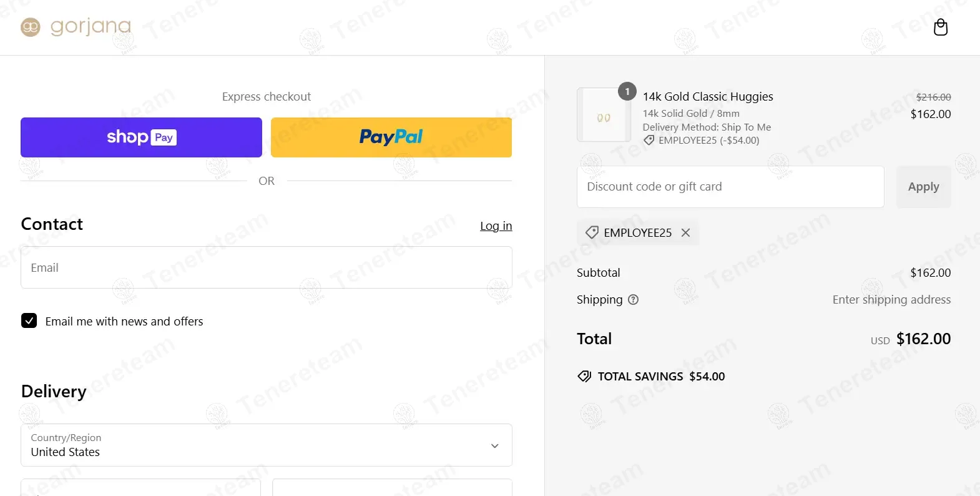
Task: Click the gorjana wordmark text
Action: click(91, 27)
